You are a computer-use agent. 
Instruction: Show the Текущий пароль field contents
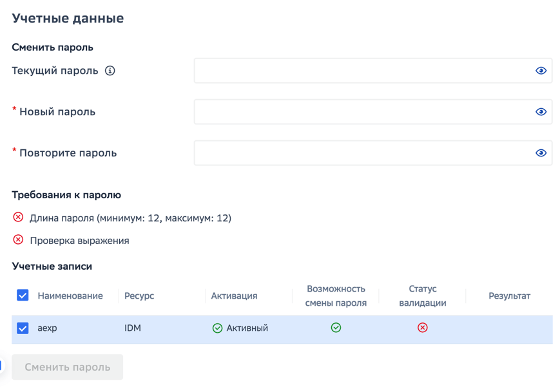(x=541, y=71)
